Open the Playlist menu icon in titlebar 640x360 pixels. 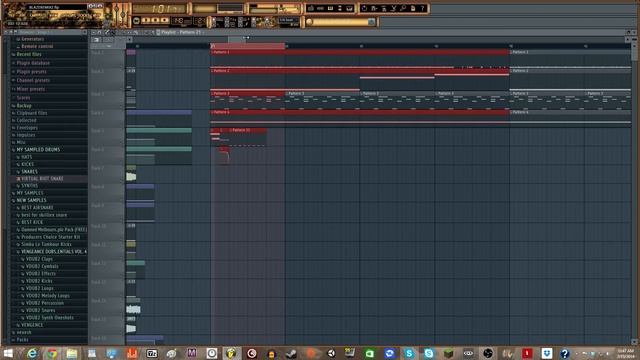[94, 32]
